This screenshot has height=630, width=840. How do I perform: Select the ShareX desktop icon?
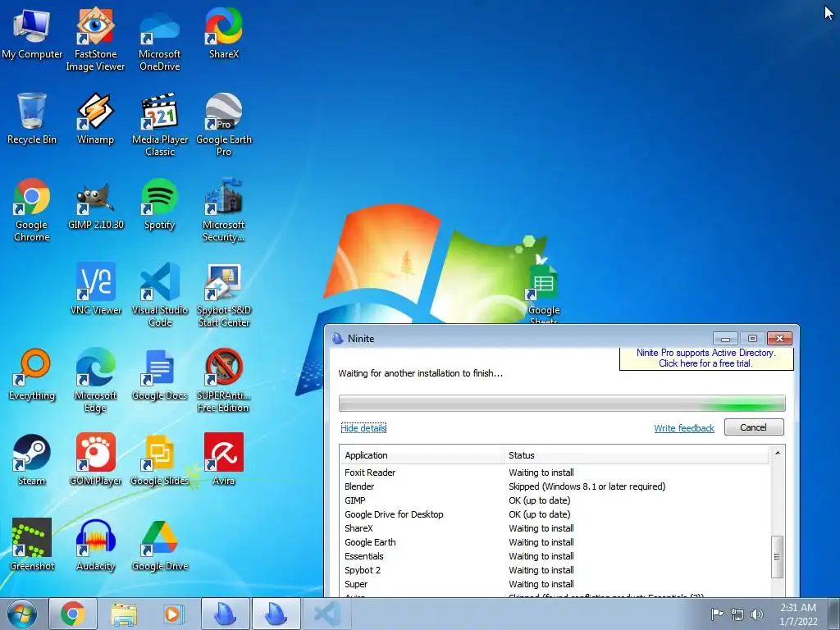click(x=224, y=33)
